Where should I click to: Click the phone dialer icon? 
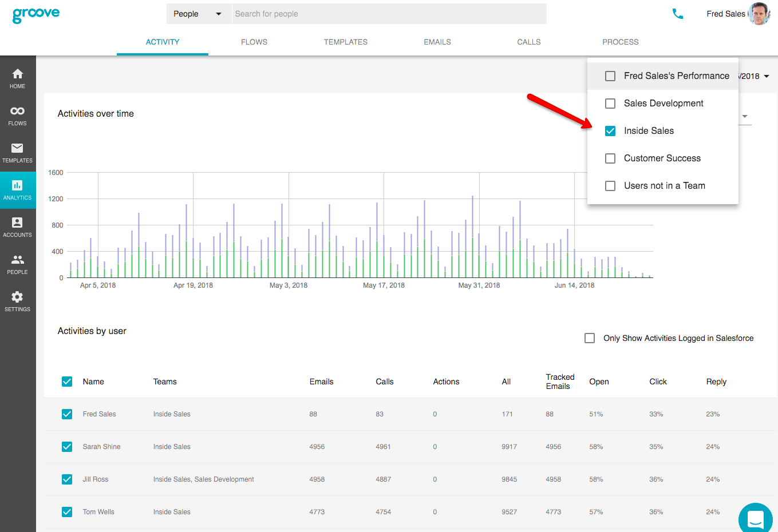click(678, 14)
